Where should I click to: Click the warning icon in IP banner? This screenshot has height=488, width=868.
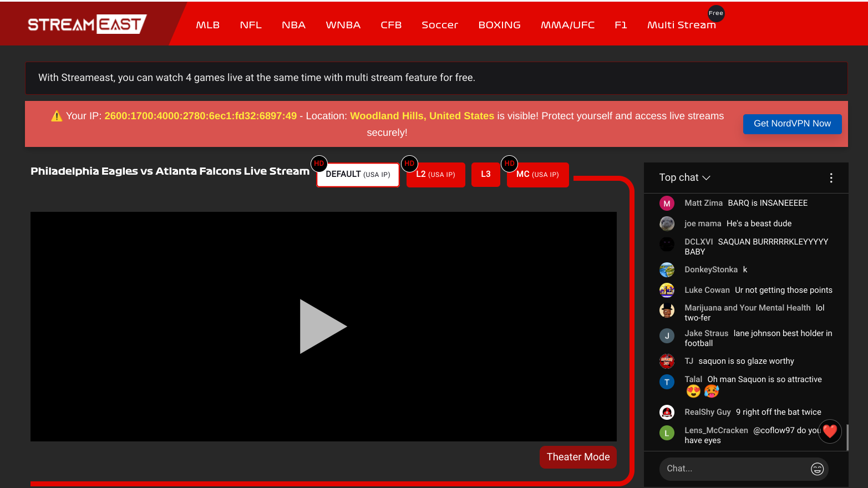[57, 116]
